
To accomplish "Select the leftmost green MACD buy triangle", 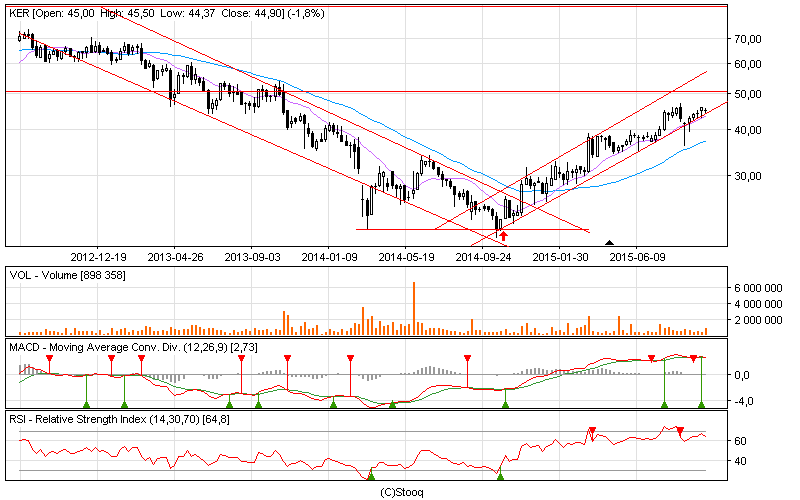I will pyautogui.click(x=86, y=405).
